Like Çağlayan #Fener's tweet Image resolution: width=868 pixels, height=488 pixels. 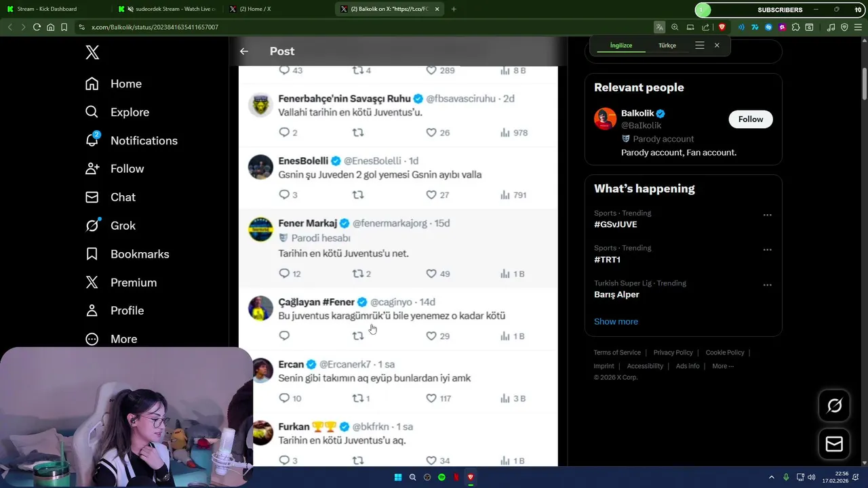(431, 336)
